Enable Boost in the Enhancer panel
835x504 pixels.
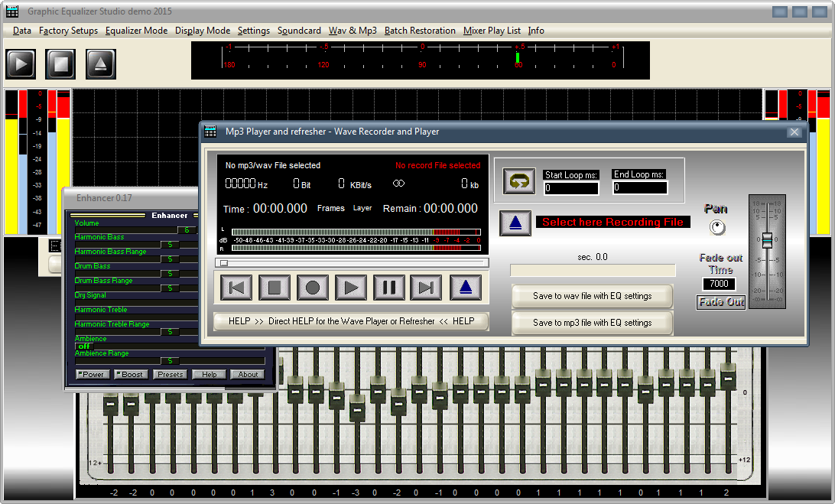coord(130,374)
